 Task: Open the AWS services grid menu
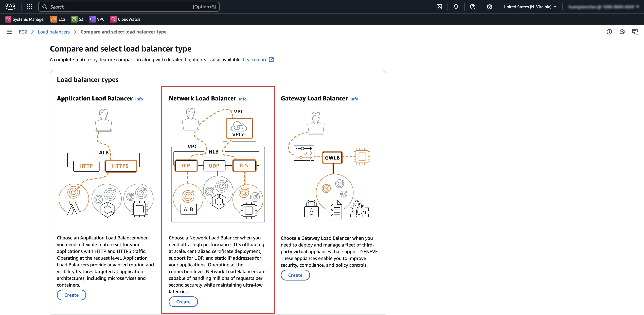(x=29, y=7)
